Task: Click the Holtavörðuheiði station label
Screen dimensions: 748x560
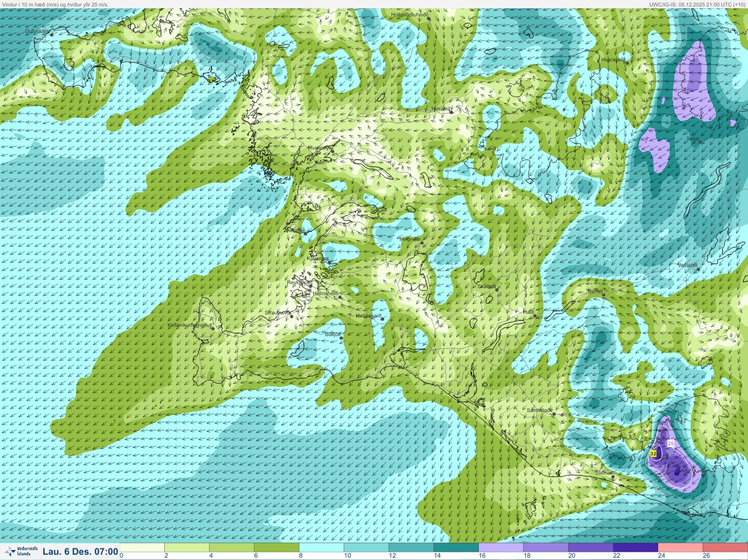Action: 408,14
